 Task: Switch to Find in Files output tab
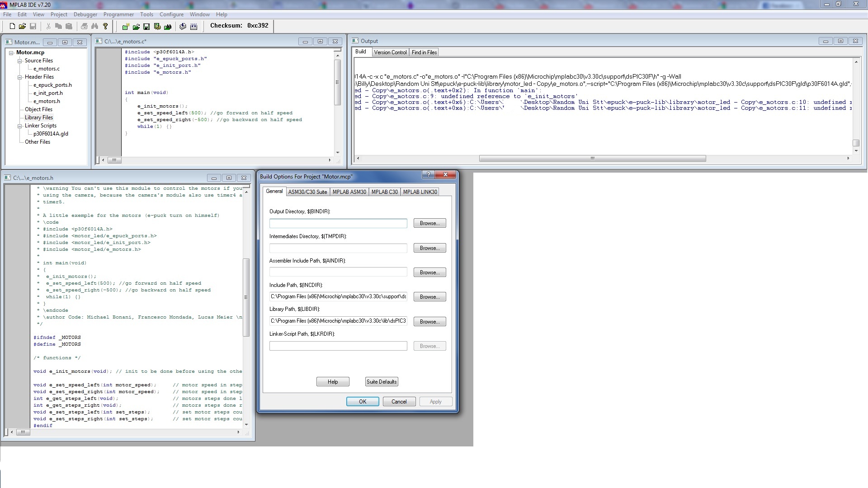pos(424,52)
